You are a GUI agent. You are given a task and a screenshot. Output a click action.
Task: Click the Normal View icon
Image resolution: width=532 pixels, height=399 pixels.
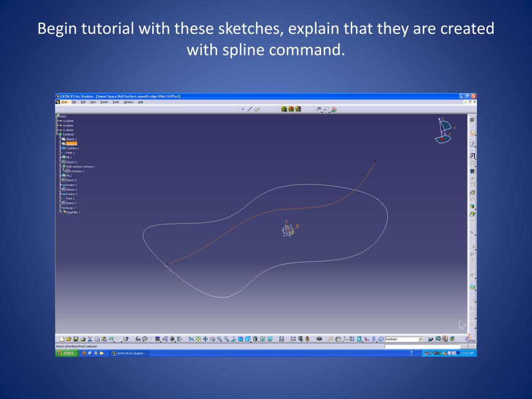click(x=233, y=339)
